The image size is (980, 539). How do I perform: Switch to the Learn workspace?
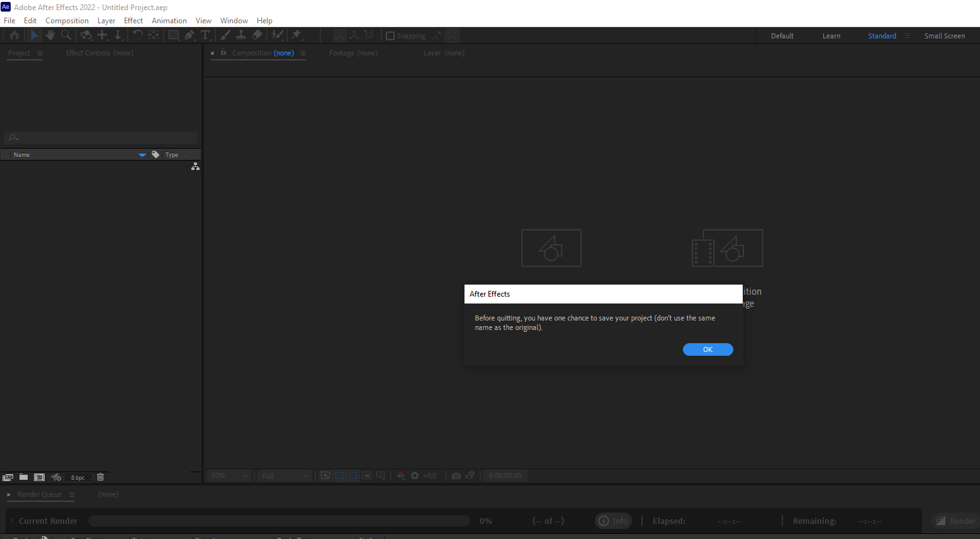pyautogui.click(x=831, y=35)
